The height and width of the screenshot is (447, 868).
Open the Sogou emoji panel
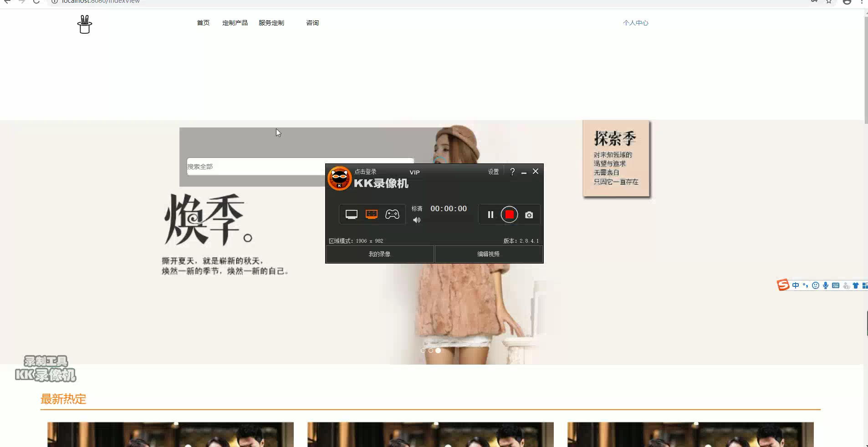(815, 285)
